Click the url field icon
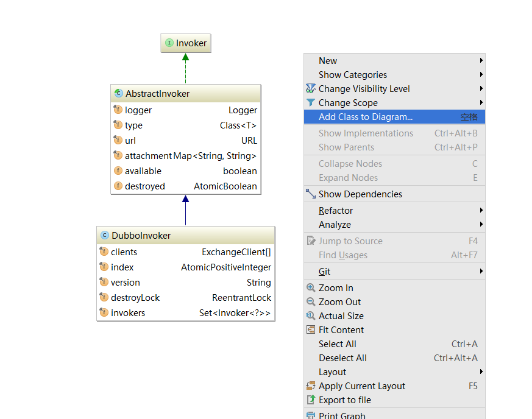Screen dimensions: 532x419 tap(118, 140)
